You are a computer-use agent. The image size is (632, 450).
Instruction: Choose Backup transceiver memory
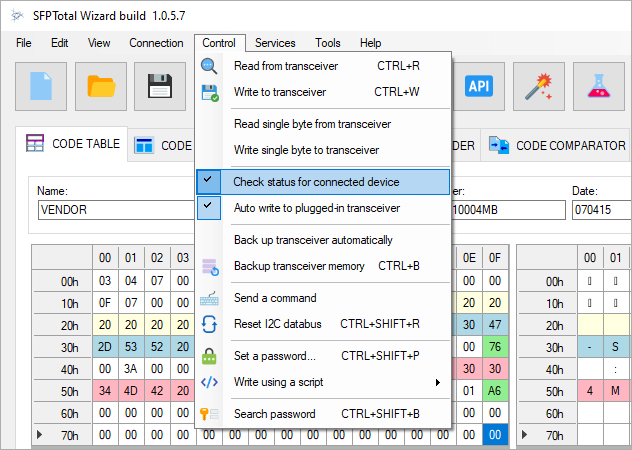323,266
